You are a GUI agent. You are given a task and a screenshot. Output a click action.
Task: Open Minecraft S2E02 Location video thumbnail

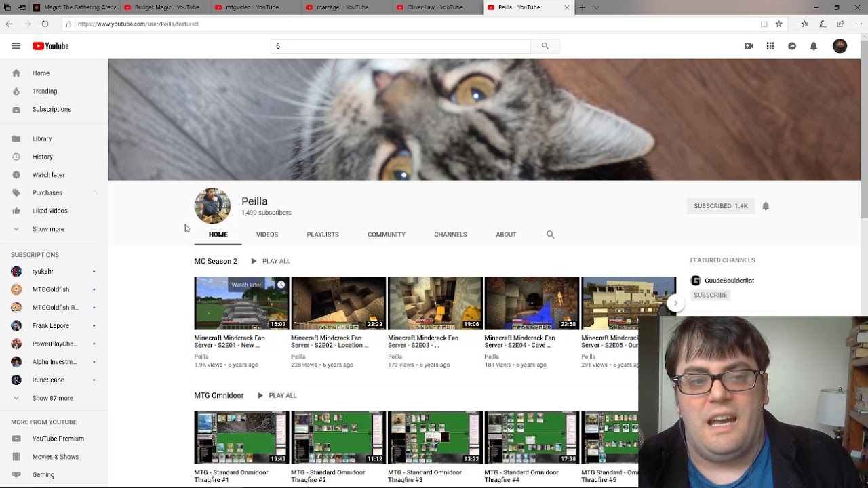(338, 303)
